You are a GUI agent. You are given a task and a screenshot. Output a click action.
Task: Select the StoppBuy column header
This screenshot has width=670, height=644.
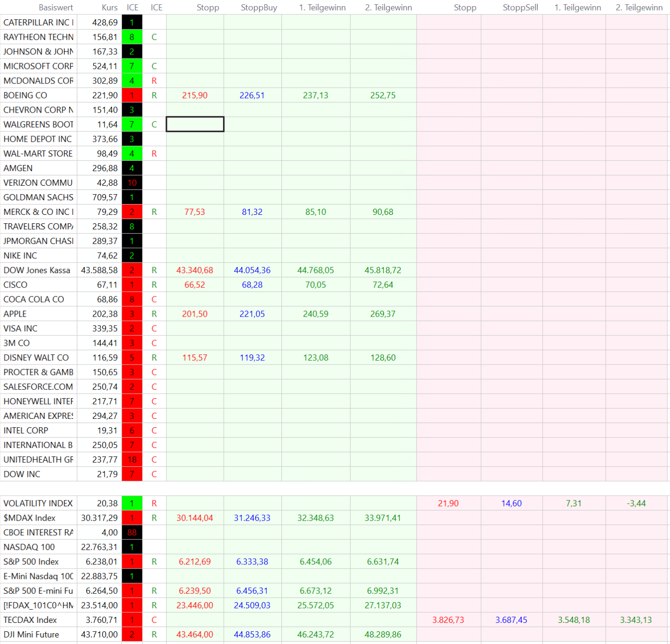tap(259, 8)
